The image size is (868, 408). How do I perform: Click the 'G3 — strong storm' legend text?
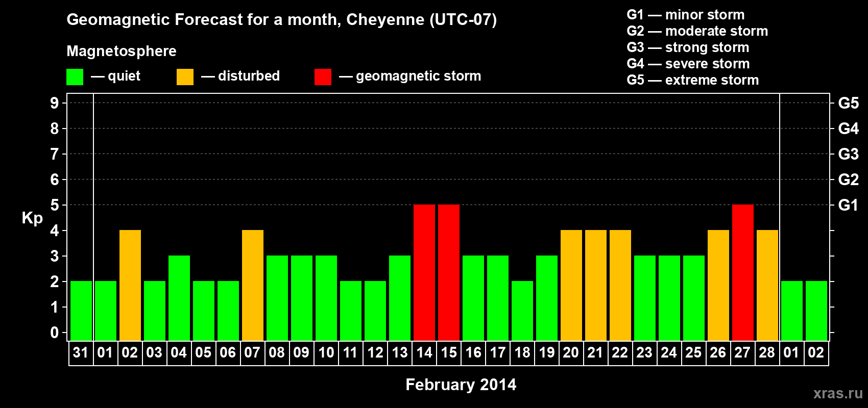(x=688, y=47)
